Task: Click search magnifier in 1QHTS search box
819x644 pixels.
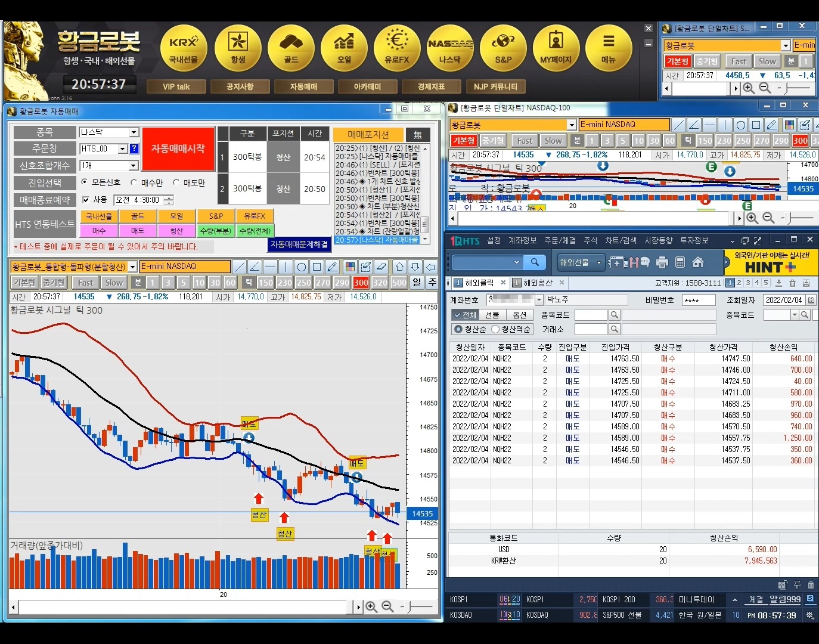Action: point(535,262)
